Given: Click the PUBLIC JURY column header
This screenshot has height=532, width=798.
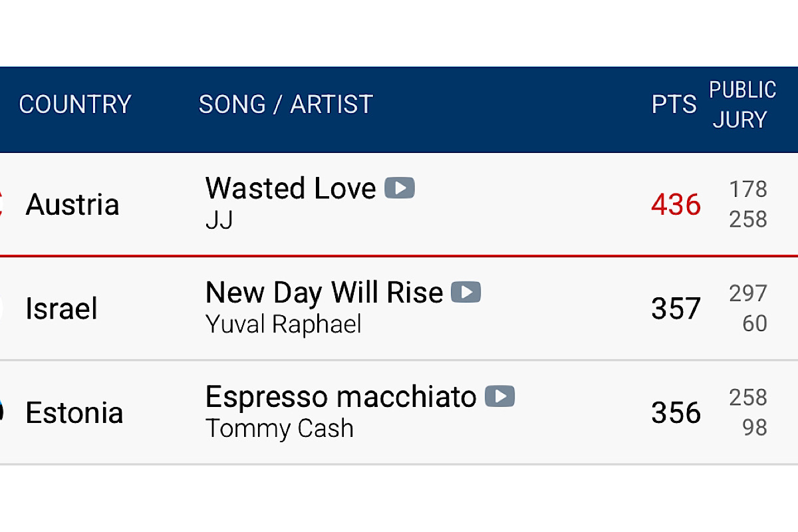Looking at the screenshot, I should [742, 104].
